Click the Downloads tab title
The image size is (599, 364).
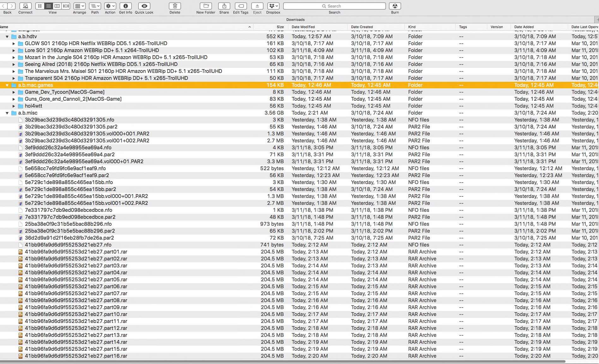(296, 20)
